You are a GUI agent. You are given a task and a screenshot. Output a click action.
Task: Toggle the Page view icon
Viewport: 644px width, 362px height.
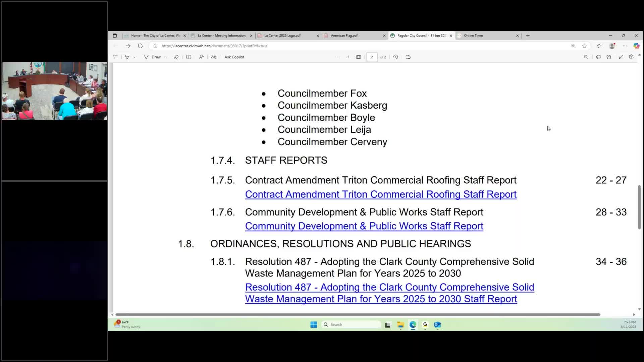408,57
